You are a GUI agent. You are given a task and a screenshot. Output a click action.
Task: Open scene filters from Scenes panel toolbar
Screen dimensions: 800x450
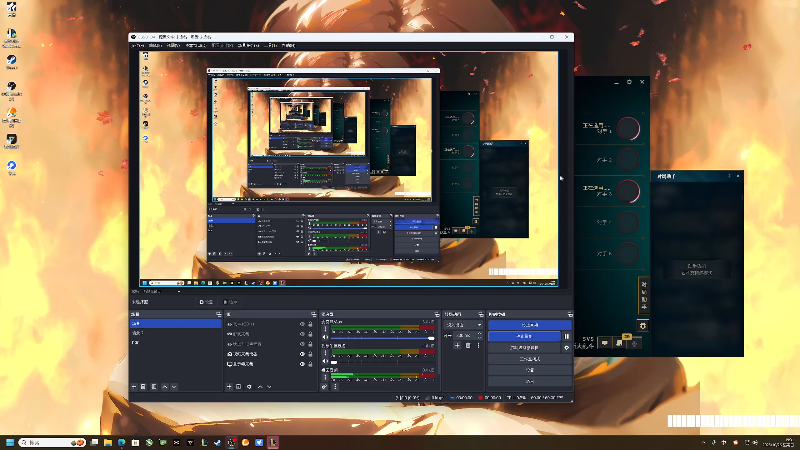point(154,387)
